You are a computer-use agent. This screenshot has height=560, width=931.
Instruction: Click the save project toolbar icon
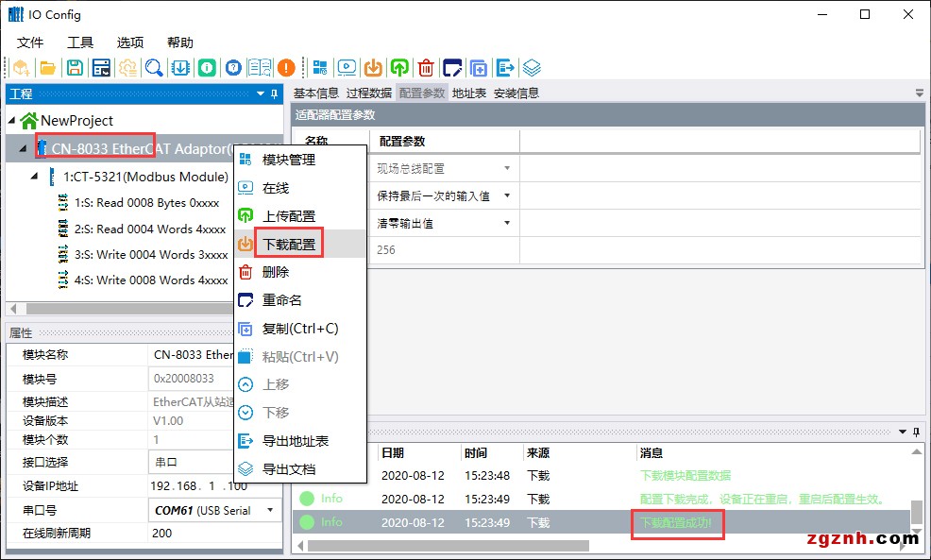(74, 68)
